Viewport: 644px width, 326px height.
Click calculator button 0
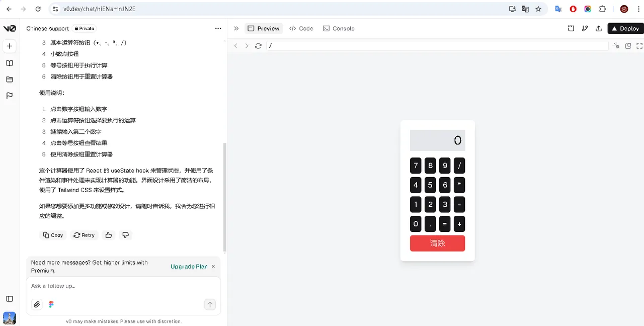(x=416, y=224)
